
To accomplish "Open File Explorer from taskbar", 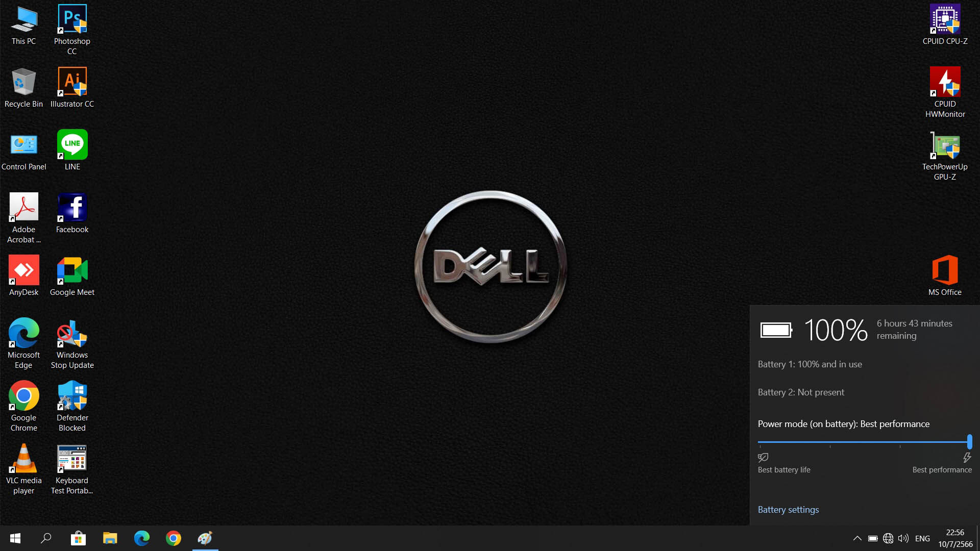I will [110, 538].
